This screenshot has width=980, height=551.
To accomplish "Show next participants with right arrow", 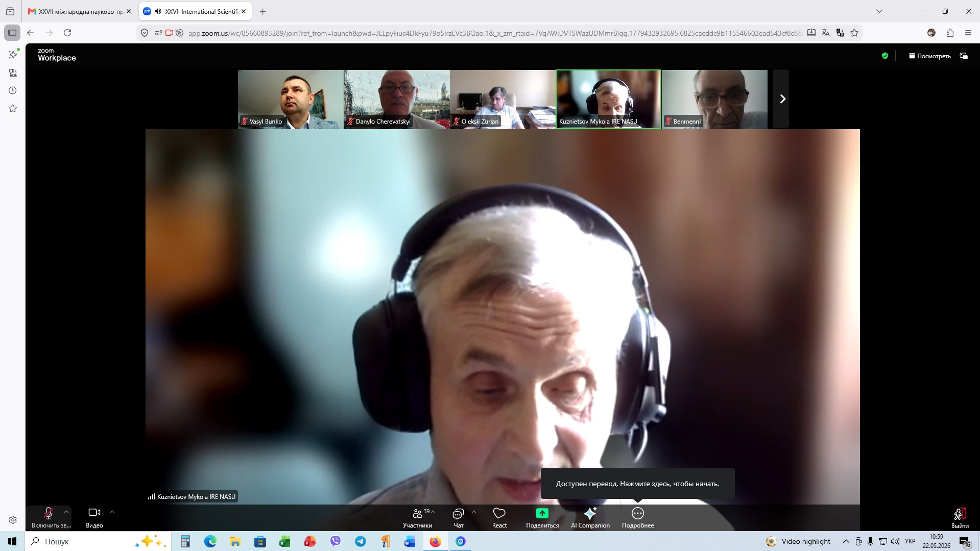I will (781, 99).
